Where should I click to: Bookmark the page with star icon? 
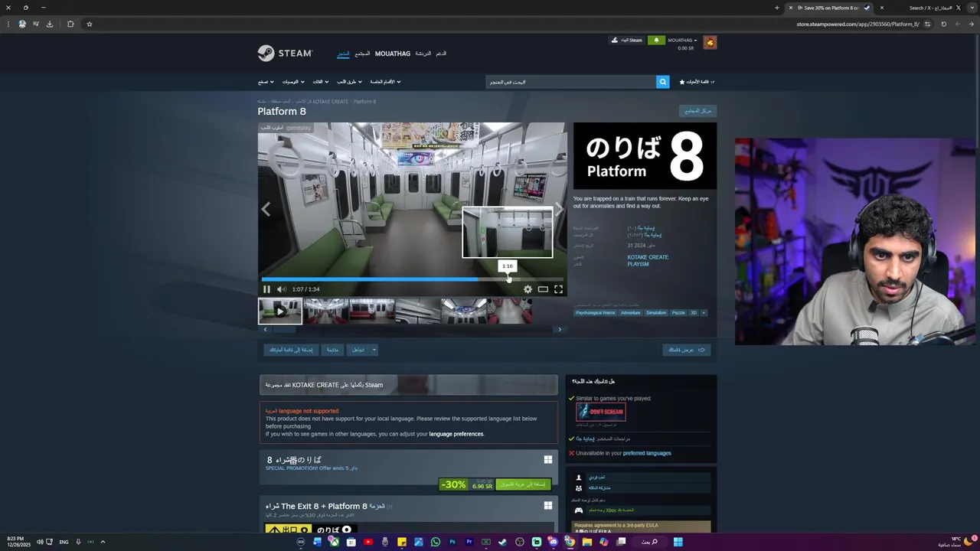coord(89,24)
